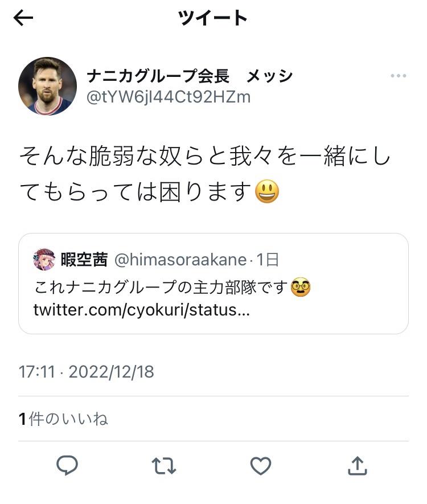Image resolution: width=427 pixels, height=504 pixels.
Task: Open quoted tweet text これナニカグループの主力部隊です
Action: pyautogui.click(x=161, y=288)
